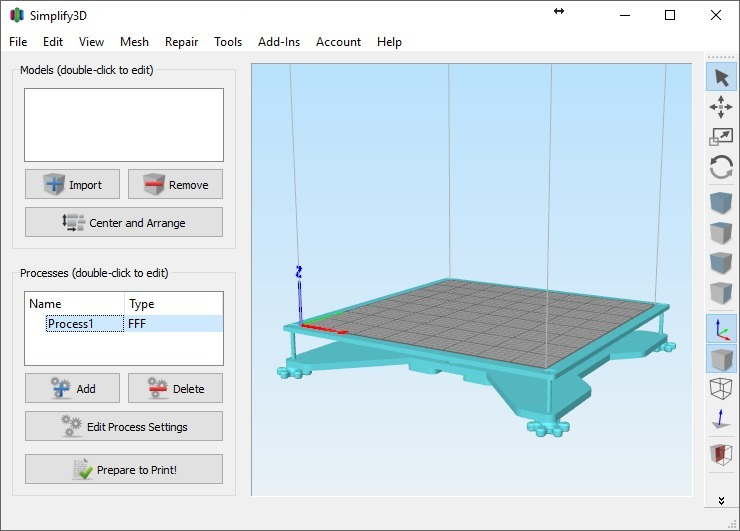This screenshot has height=531, width=740.
Task: Click the Simplify3D app logo icon
Action: [x=17, y=15]
